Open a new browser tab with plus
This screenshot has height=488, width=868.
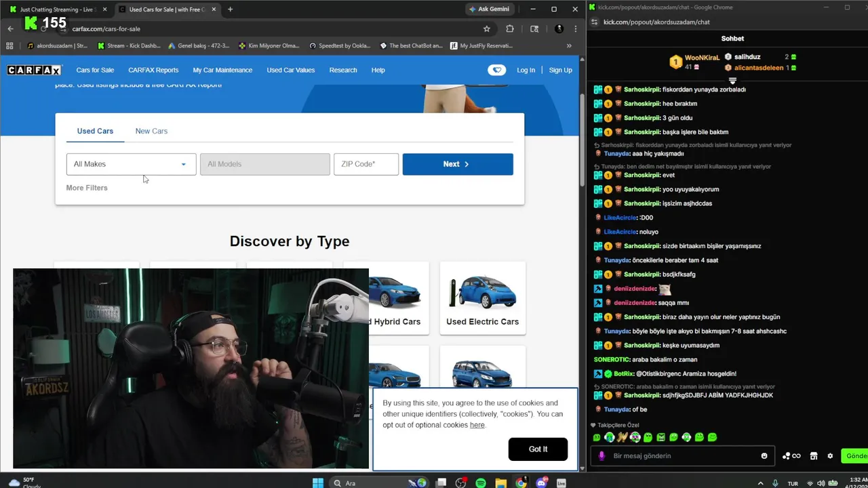pos(230,9)
